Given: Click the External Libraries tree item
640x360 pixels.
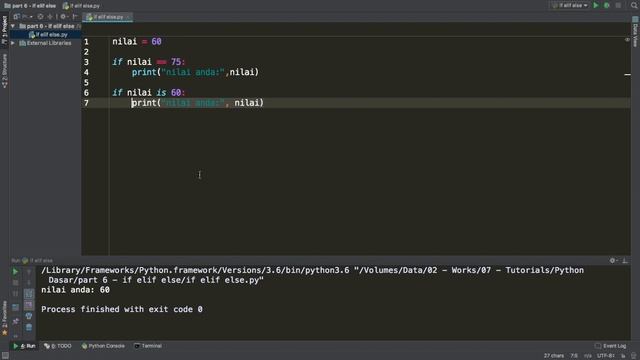Looking at the screenshot, I should click(x=45, y=43).
